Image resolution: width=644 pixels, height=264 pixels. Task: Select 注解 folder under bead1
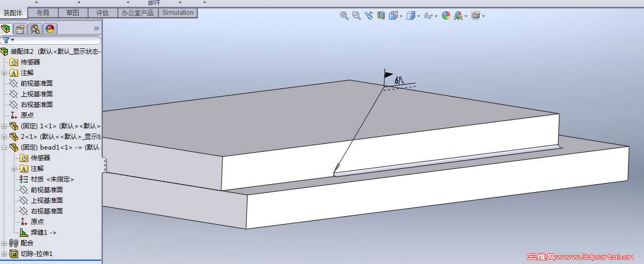pyautogui.click(x=32, y=169)
